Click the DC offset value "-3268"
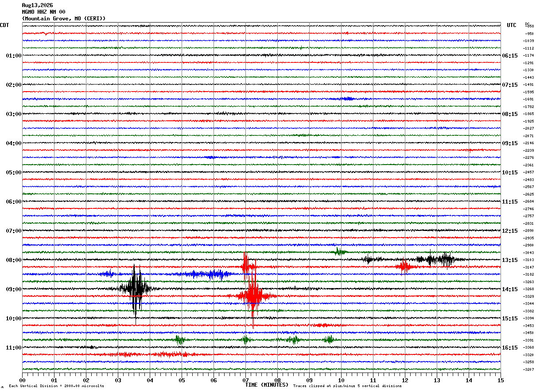The height and width of the screenshot is (392, 536). click(528, 289)
